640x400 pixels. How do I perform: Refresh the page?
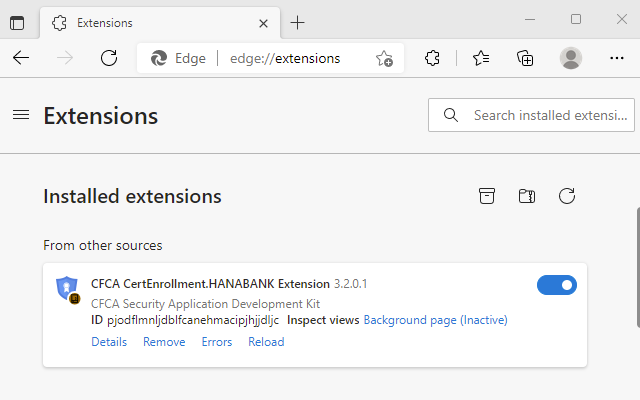click(x=109, y=58)
